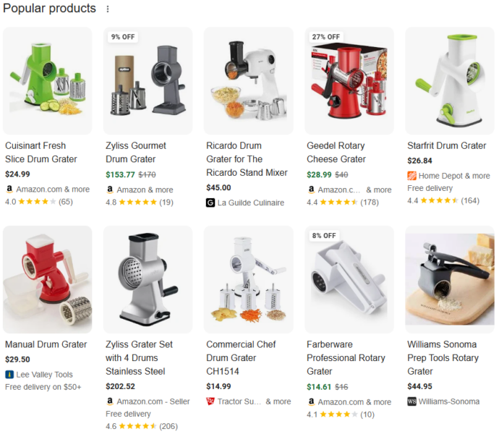The height and width of the screenshot is (434, 504).
Task: Click La Guilde Culinaire store icon
Action: tap(210, 203)
